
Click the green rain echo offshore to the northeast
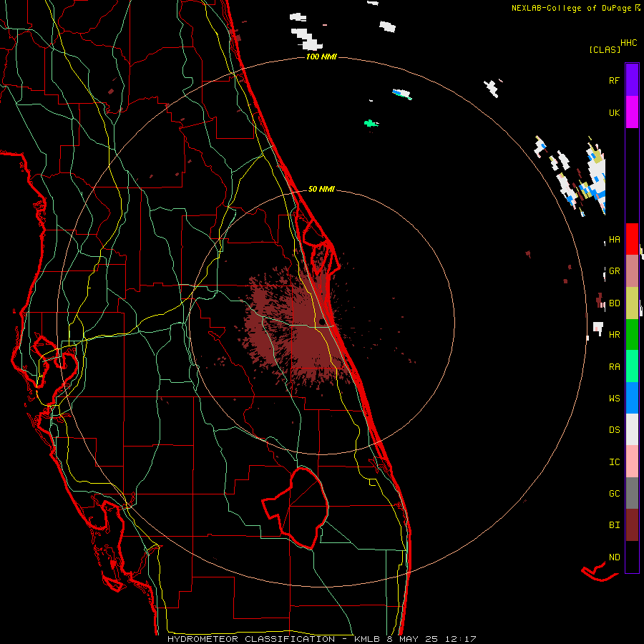371,123
